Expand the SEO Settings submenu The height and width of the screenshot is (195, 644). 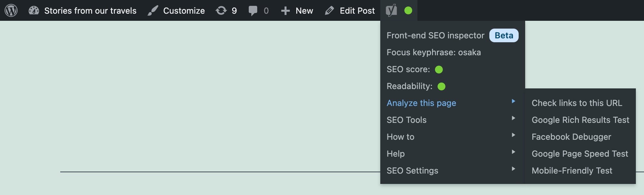point(412,170)
